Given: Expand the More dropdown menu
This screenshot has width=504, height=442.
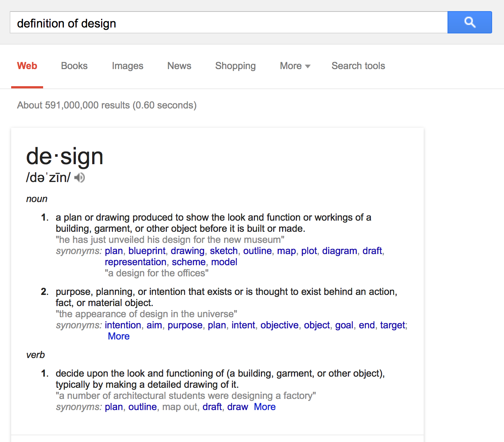Looking at the screenshot, I should [x=295, y=66].
